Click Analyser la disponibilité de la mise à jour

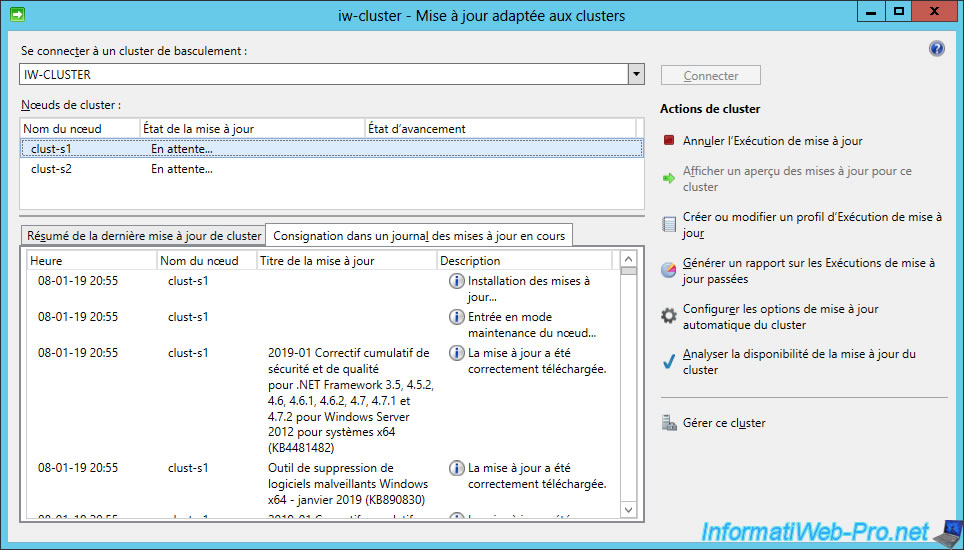click(x=798, y=361)
